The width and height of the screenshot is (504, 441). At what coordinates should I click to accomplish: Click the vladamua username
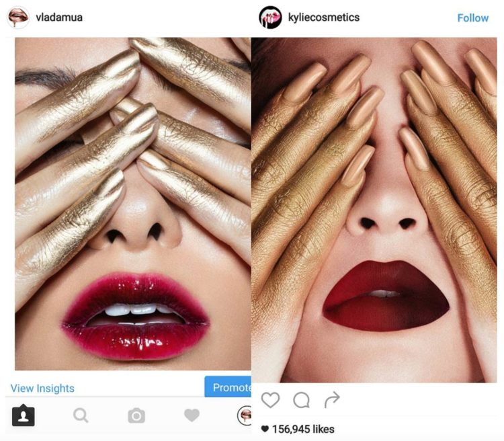(59, 17)
